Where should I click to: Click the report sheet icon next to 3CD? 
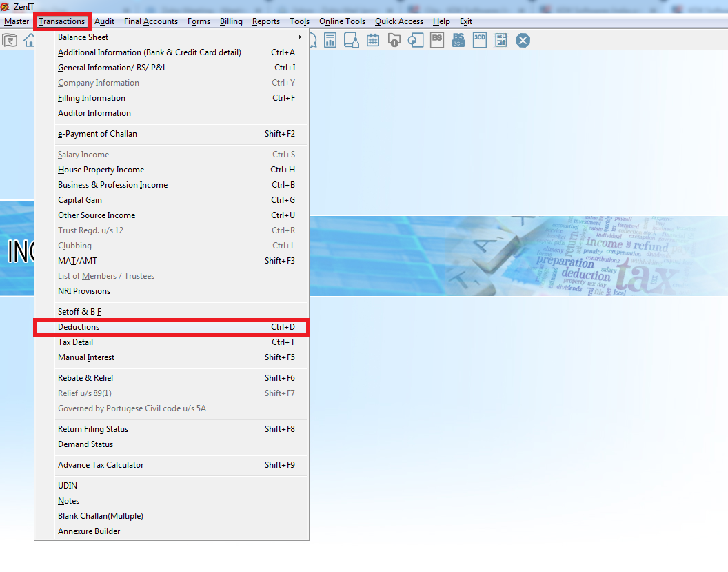(x=501, y=41)
